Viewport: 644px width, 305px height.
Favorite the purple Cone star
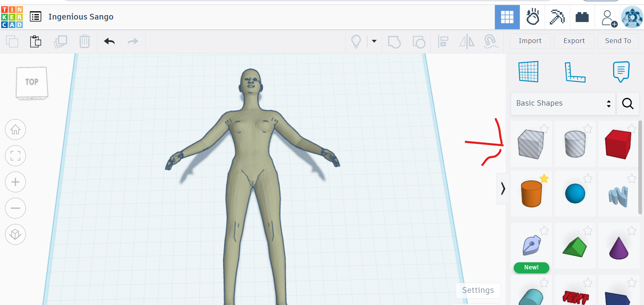point(632,231)
